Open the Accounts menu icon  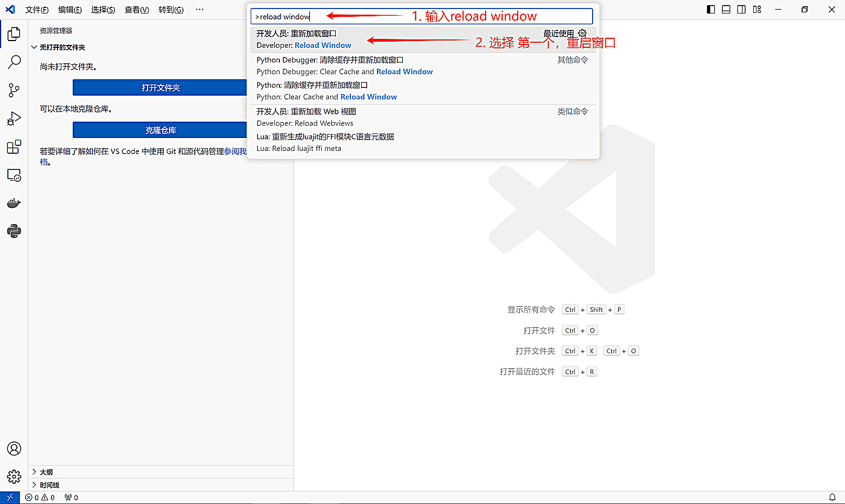pyautogui.click(x=14, y=449)
